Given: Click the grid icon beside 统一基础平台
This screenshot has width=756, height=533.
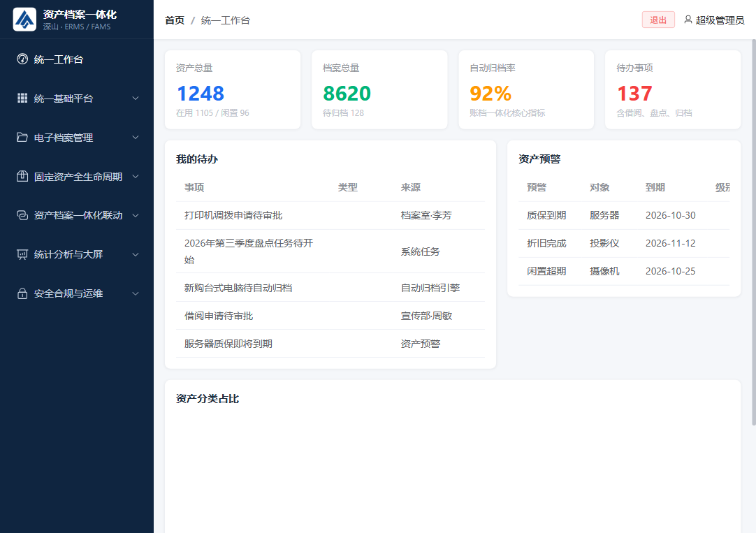Looking at the screenshot, I should click(22, 98).
